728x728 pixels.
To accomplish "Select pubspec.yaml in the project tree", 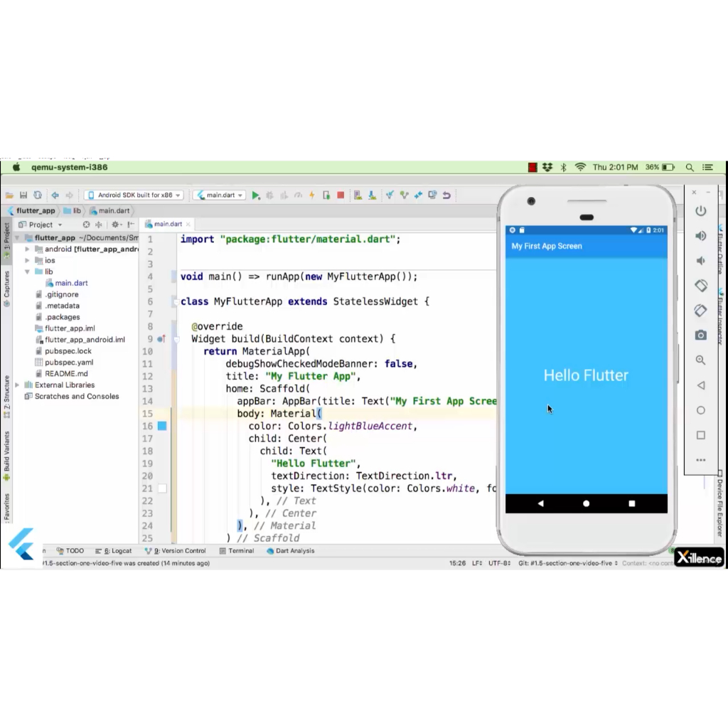I will (64, 363).
